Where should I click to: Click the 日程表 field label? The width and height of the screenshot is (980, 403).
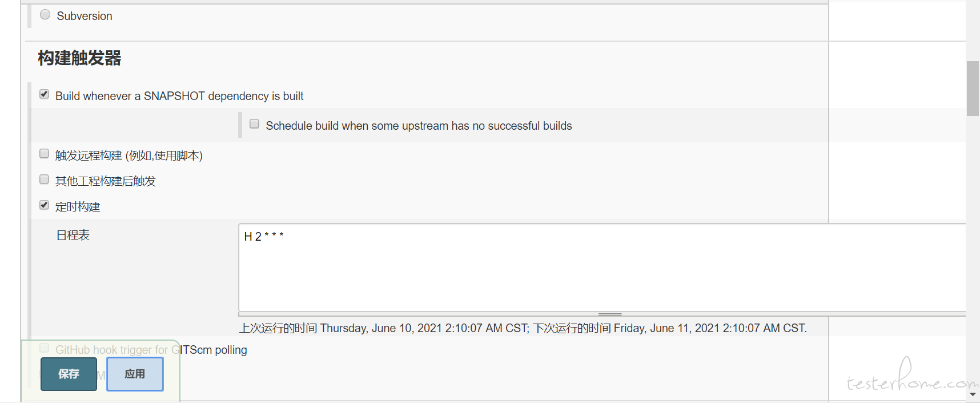(73, 235)
